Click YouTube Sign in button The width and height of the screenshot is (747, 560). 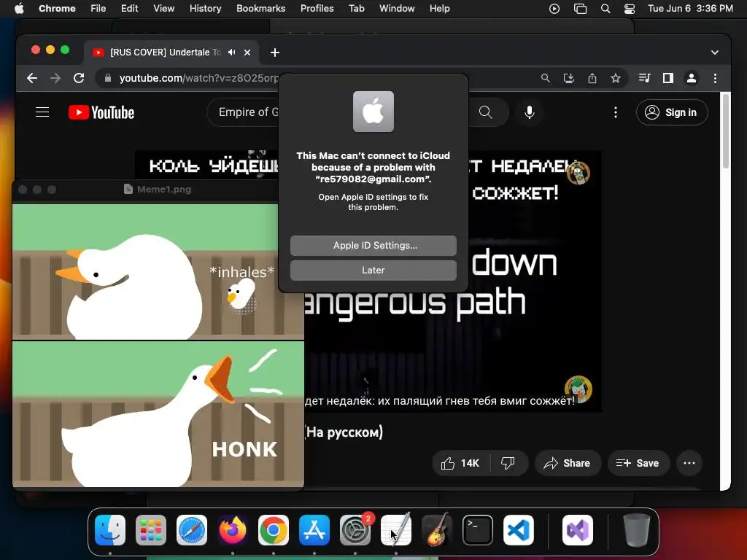[x=672, y=112]
